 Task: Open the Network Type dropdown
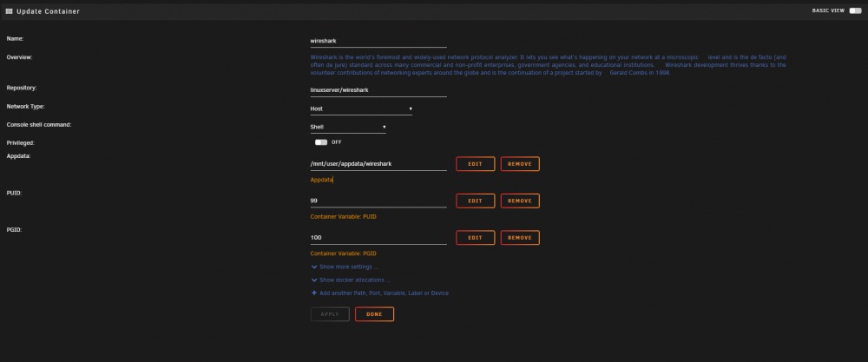point(361,109)
